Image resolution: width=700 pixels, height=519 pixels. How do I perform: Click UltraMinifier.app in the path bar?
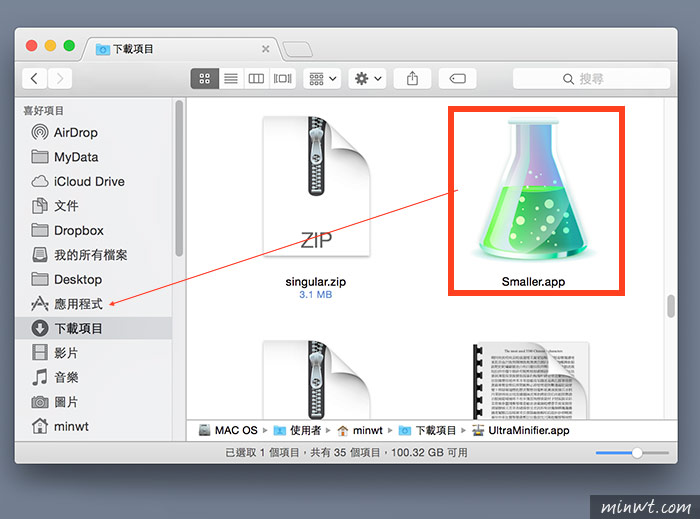(x=521, y=431)
